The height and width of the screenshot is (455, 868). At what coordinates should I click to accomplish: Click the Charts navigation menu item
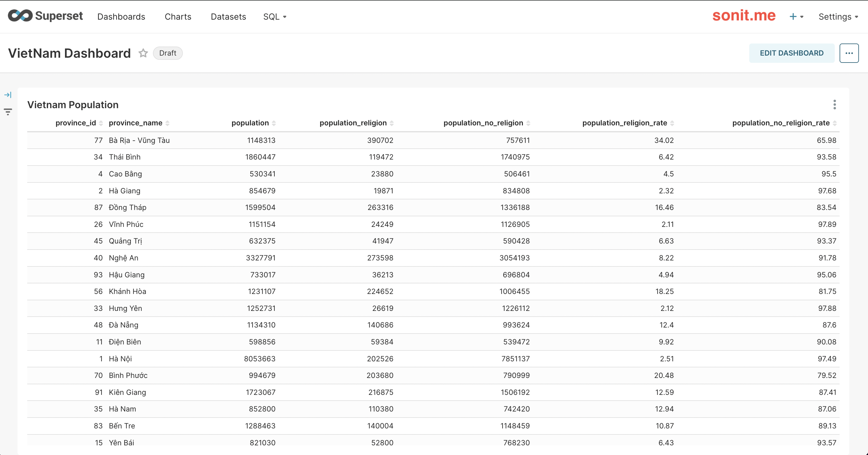point(177,16)
